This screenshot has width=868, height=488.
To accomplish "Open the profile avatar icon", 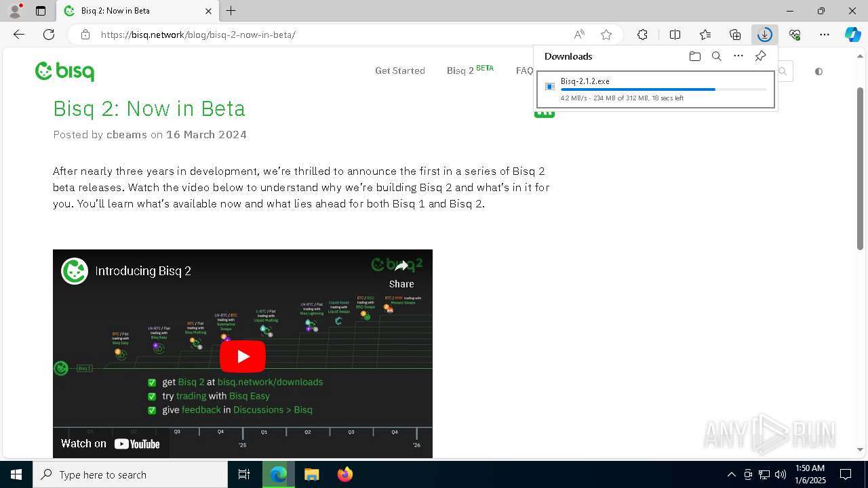I will [15, 11].
